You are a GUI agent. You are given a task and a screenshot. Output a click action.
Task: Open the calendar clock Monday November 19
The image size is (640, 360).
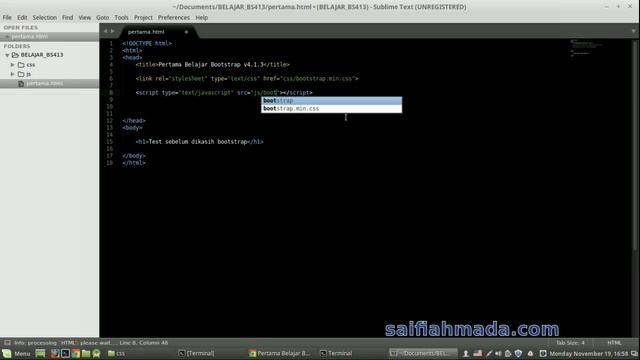click(588, 353)
